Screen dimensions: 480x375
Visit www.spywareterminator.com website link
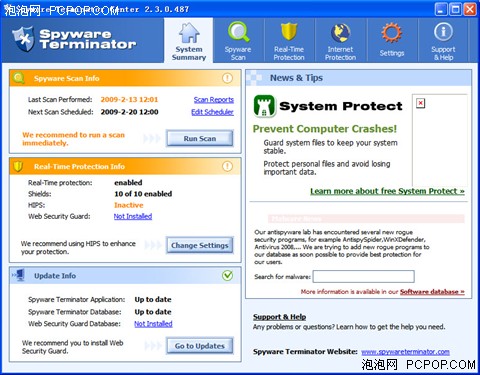coord(405,352)
